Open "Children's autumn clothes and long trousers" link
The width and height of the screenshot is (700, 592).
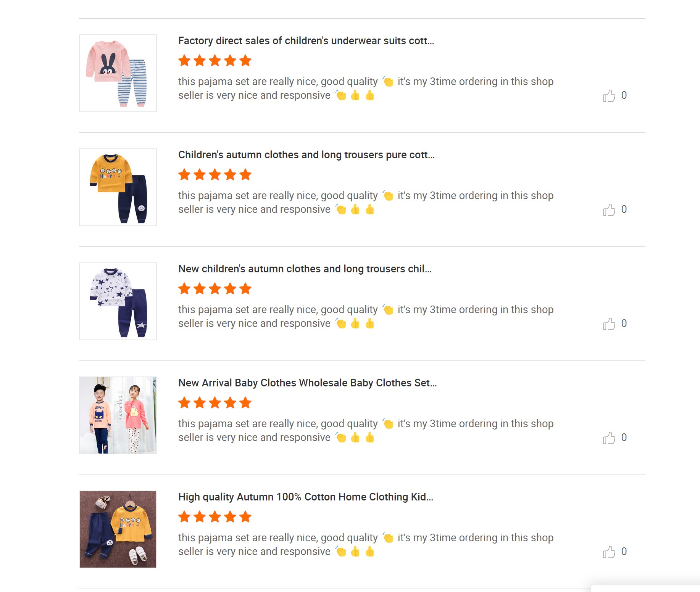[x=306, y=155]
